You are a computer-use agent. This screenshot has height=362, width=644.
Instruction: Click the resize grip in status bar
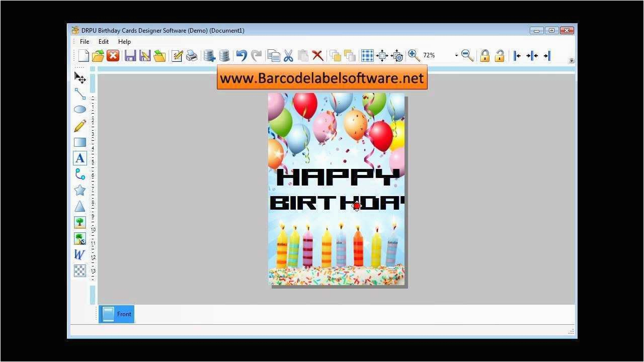571,331
